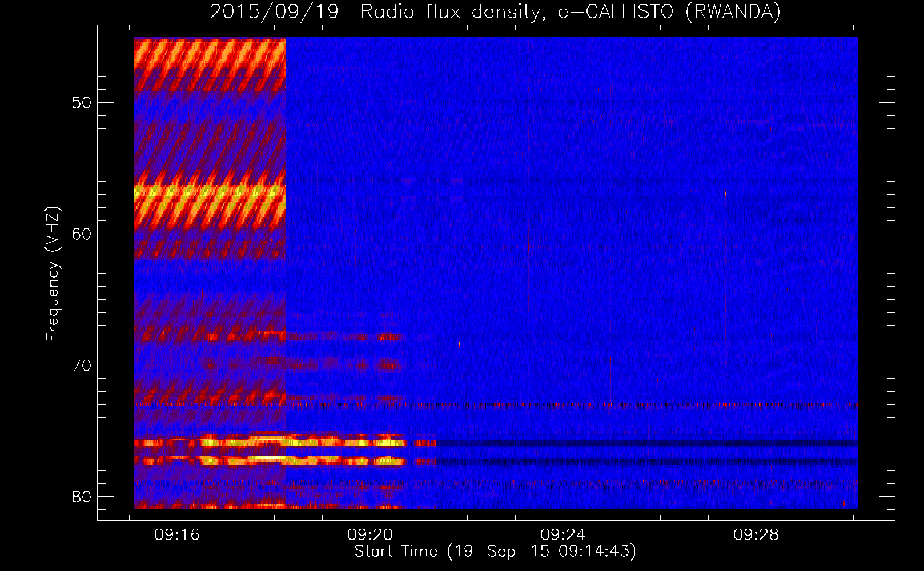924x571 pixels.
Task: Select the 09:24 time tick label
Action: 563,535
